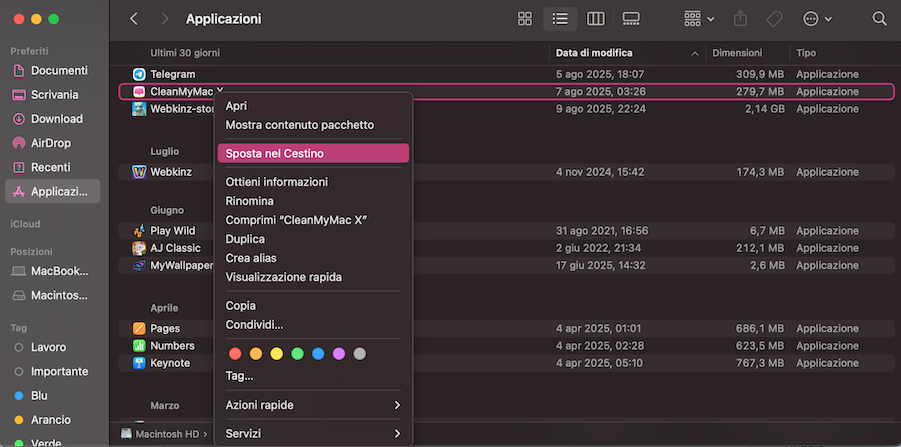
Task: Choose Condividi… in the context menu
Action: click(313, 325)
